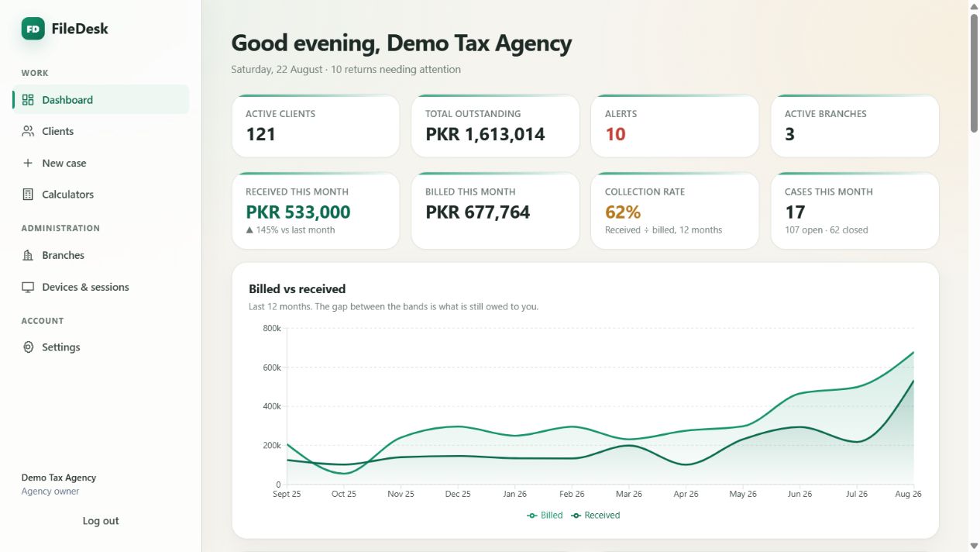The width and height of the screenshot is (980, 552).
Task: Click the 'PKR 1,613,014' value
Action: (485, 134)
